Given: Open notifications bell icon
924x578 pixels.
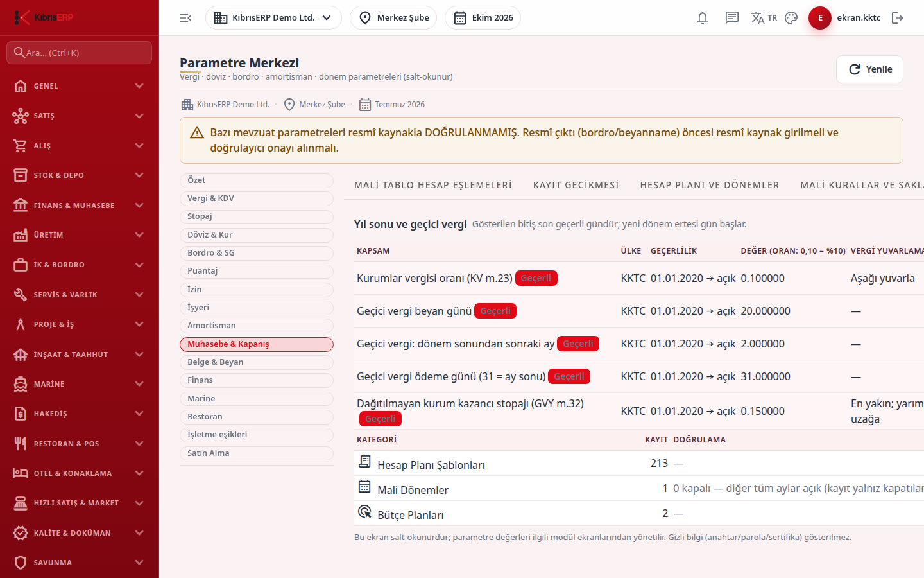Looking at the screenshot, I should click(703, 18).
